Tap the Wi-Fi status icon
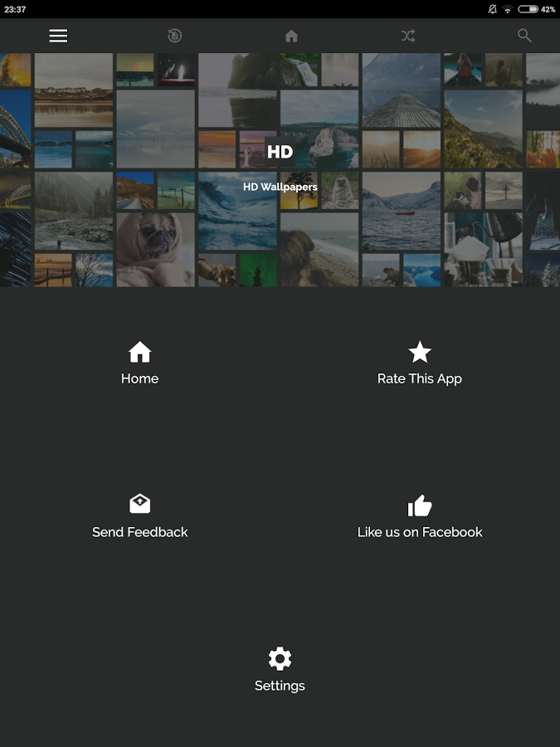The height and width of the screenshot is (747, 560). coord(508,9)
